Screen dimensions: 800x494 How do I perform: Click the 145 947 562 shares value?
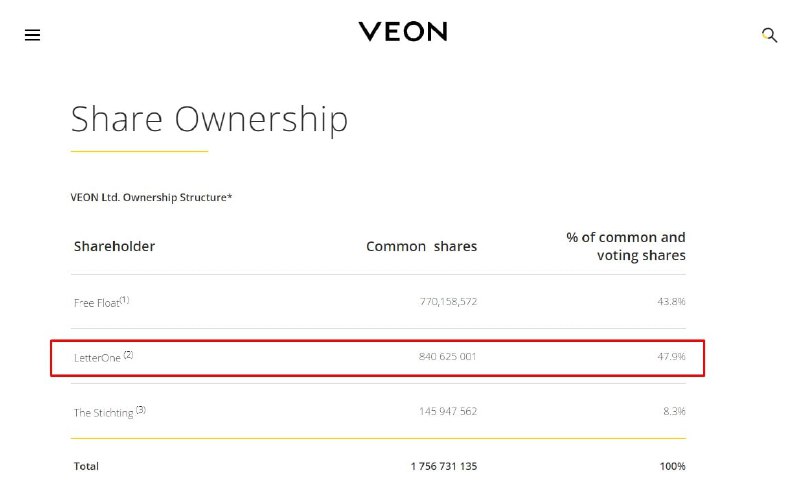pos(448,411)
